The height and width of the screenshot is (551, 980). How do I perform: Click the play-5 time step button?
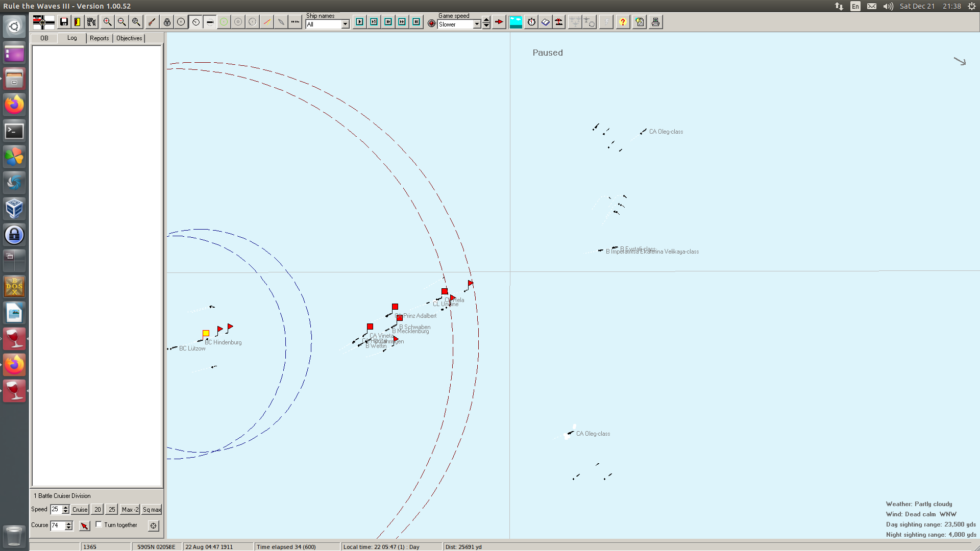coord(374,22)
